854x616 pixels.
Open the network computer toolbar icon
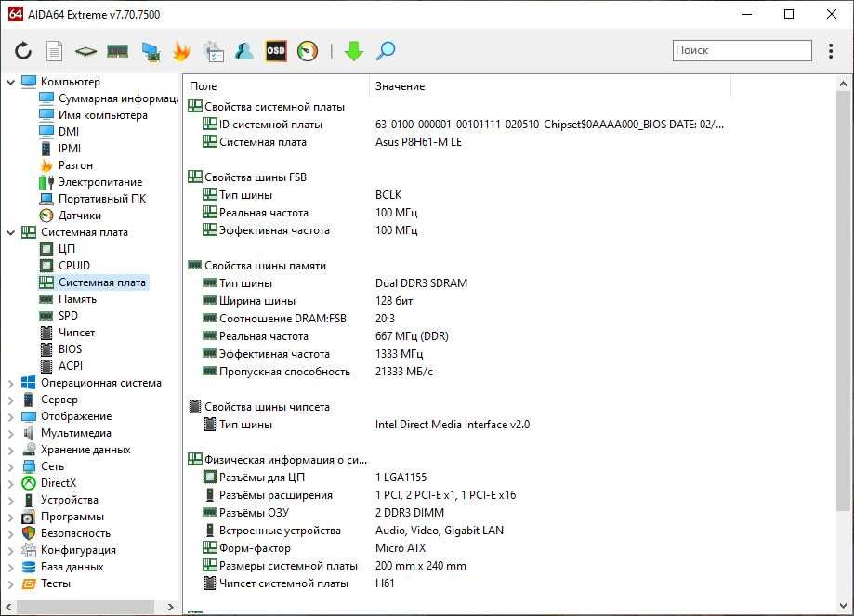(151, 52)
